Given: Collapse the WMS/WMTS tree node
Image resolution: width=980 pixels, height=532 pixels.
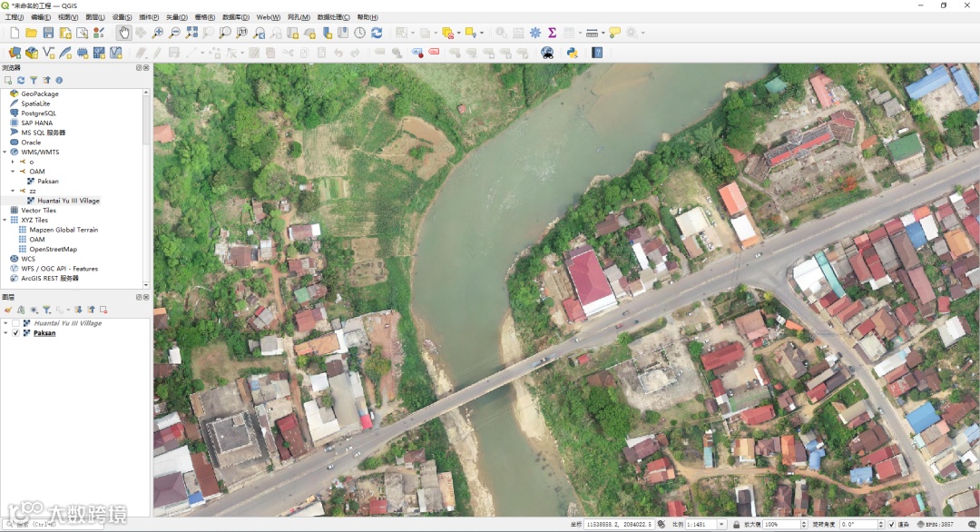Looking at the screenshot, I should pyautogui.click(x=5, y=153).
